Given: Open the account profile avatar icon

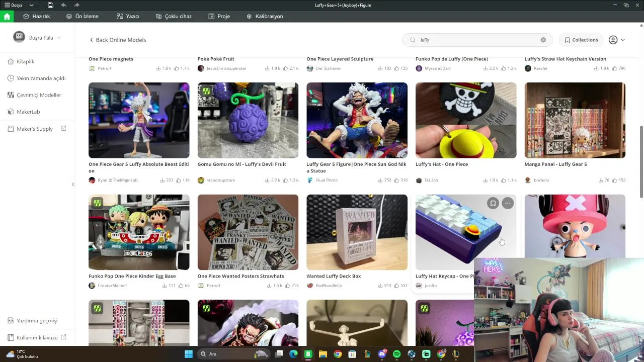Looking at the screenshot, I should [613, 40].
